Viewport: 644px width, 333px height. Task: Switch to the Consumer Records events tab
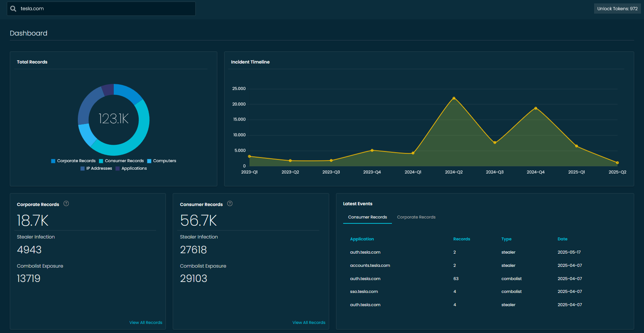367,217
